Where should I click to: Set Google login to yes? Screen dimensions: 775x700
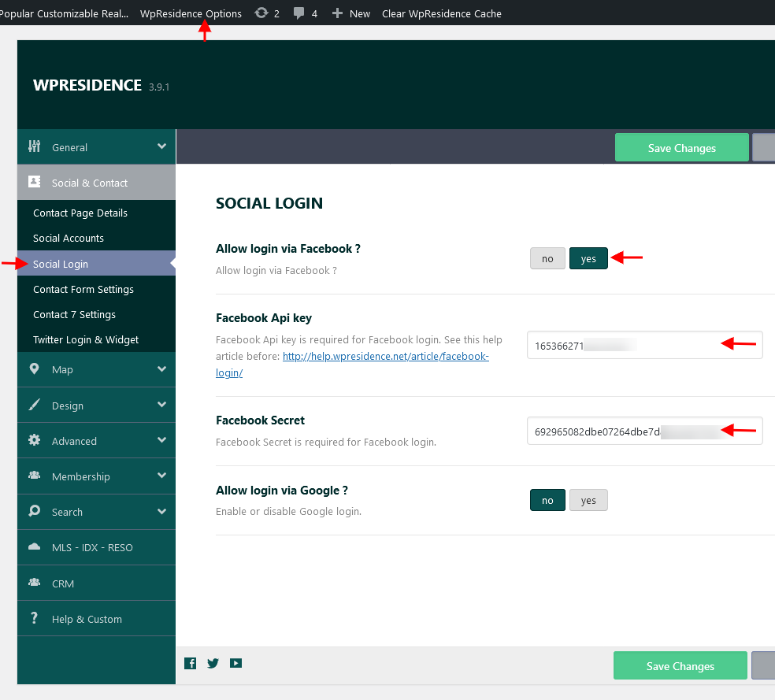[x=588, y=500]
